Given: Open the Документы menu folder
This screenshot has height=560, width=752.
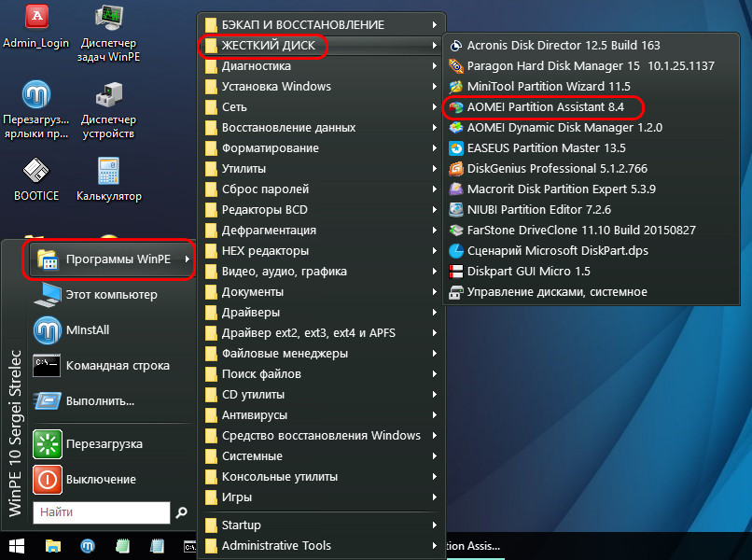Looking at the screenshot, I should [321, 292].
